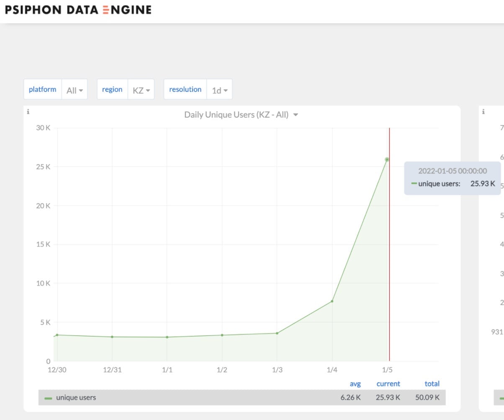The image size is (504, 420).
Task: Click the resolution filter label
Action: [185, 89]
